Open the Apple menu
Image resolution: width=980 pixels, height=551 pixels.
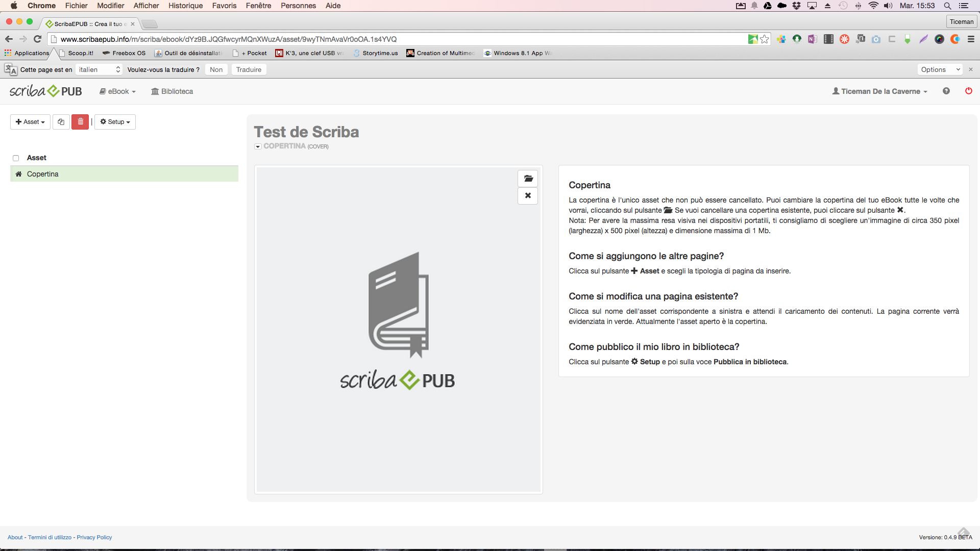click(x=14, y=6)
